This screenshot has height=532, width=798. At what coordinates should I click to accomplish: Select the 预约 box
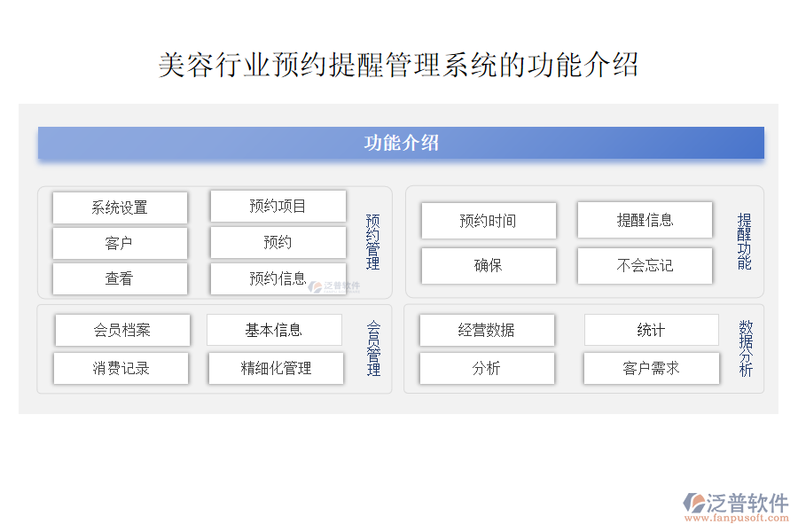[x=278, y=242]
